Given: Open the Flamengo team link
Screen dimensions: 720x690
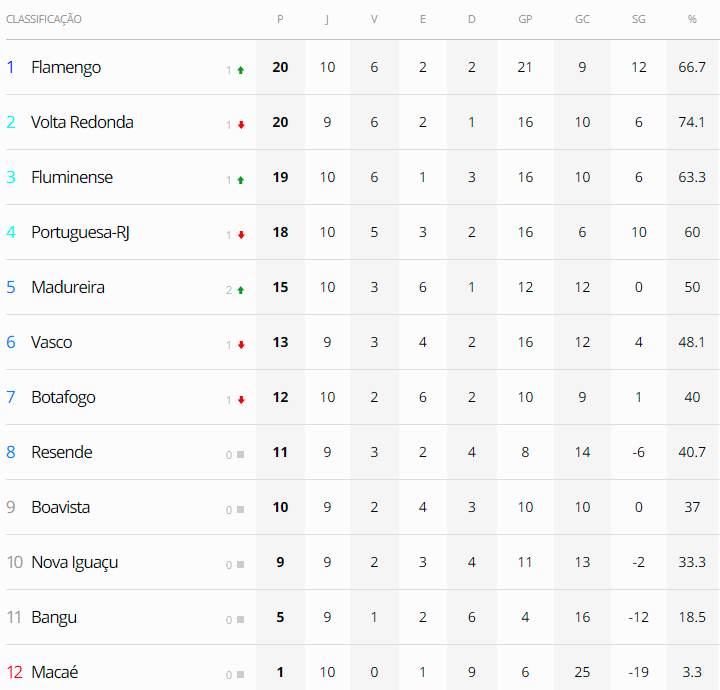Looking at the screenshot, I should point(66,67).
